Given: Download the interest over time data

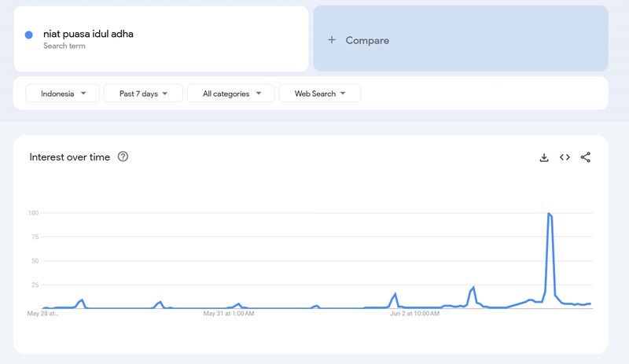Looking at the screenshot, I should (544, 157).
